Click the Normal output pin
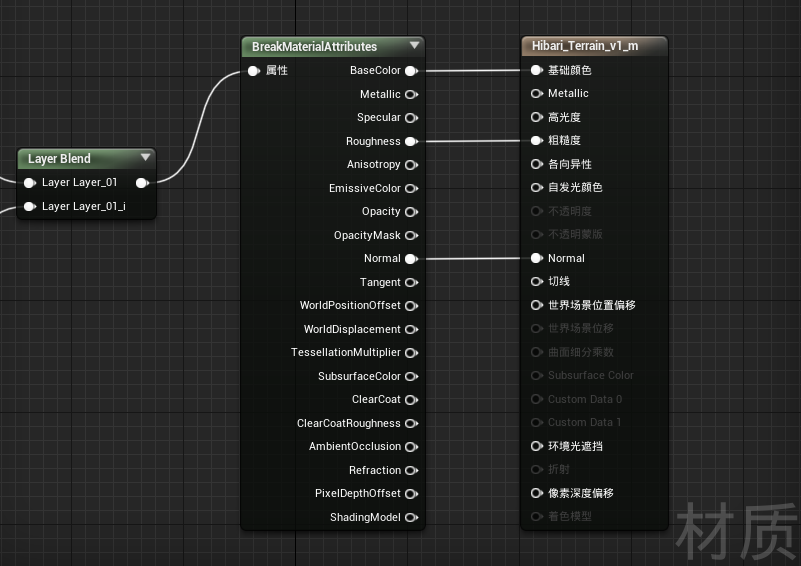 pyautogui.click(x=412, y=259)
